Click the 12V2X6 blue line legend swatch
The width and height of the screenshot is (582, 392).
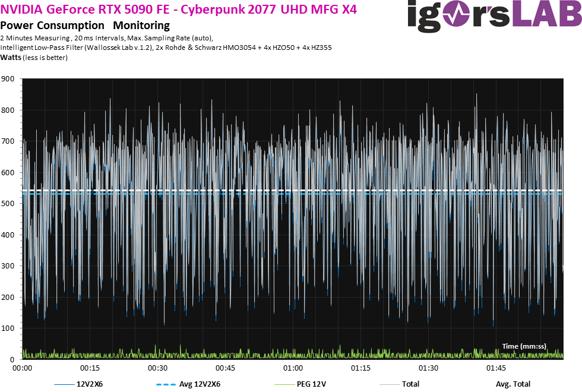(x=64, y=385)
